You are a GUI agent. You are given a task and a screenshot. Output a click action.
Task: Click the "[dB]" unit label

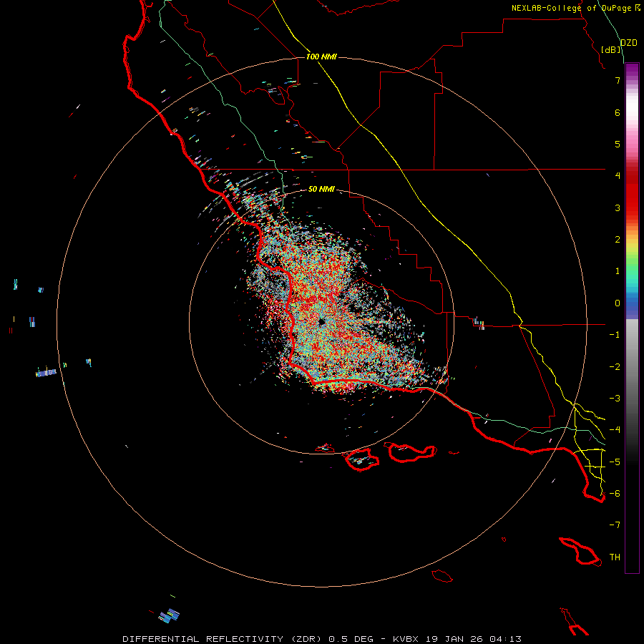pos(611,49)
